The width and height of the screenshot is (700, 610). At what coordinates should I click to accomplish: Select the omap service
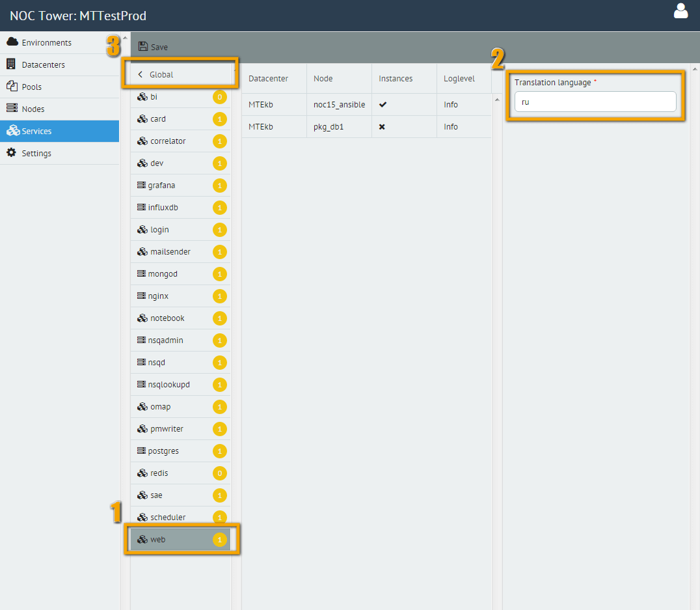[180, 407]
